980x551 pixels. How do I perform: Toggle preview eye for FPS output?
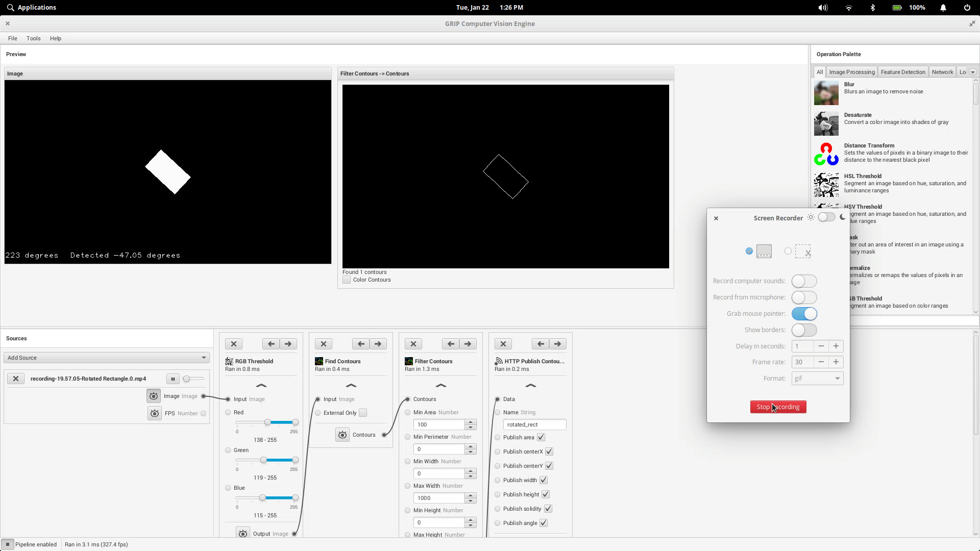tap(155, 413)
